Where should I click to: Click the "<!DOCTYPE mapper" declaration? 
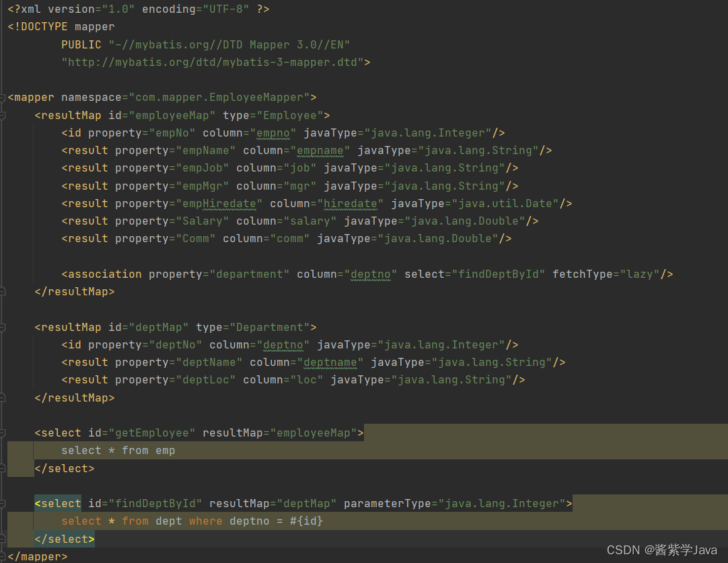tap(61, 27)
